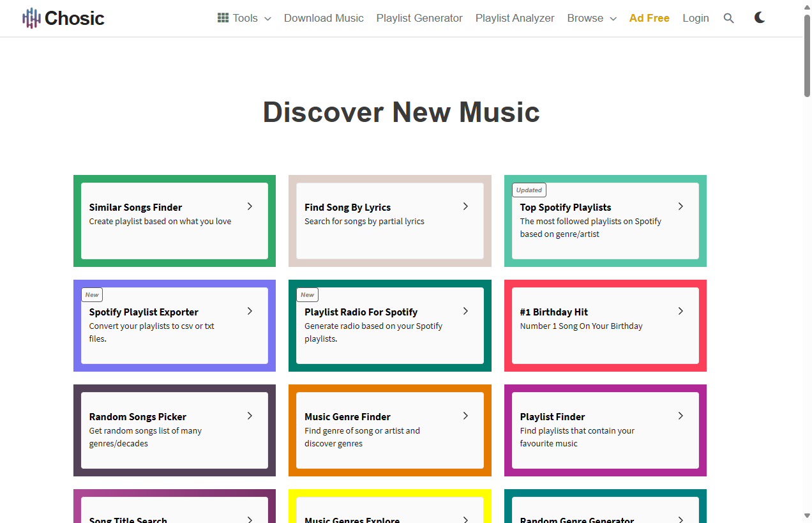
Task: Open Spotify Playlist Exporter card title
Action: (144, 312)
